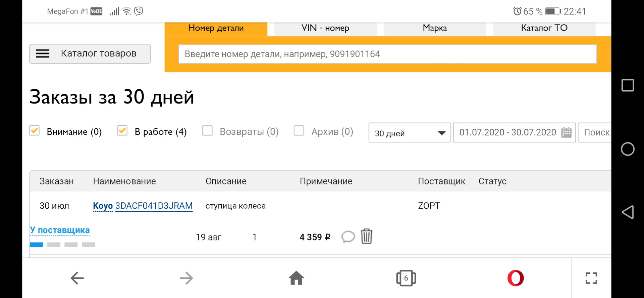Enable the Возвраты filter checkbox
This screenshot has width=644, height=298.
click(207, 131)
